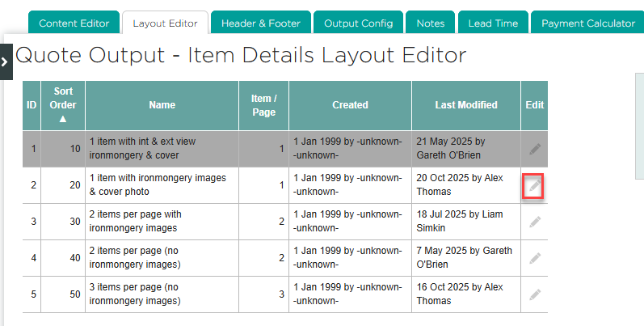Edit the '2 items per page with ironmongery images' layout
This screenshot has height=326, width=644.
(534, 222)
